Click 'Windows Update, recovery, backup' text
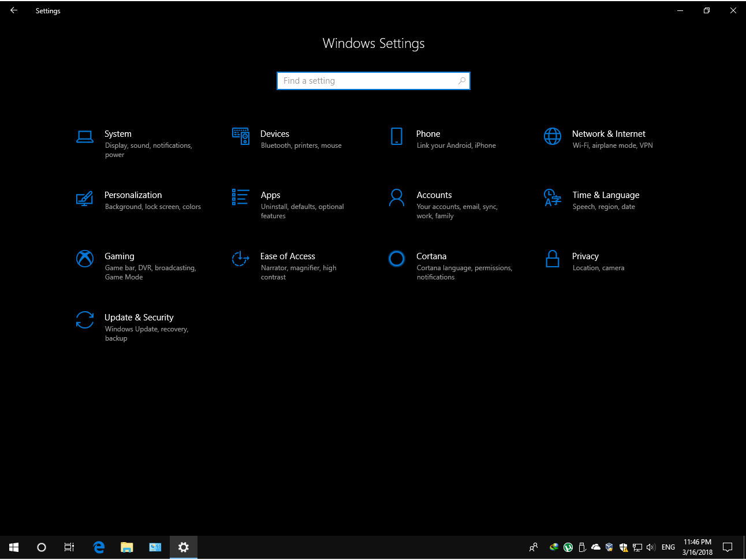 147,334
